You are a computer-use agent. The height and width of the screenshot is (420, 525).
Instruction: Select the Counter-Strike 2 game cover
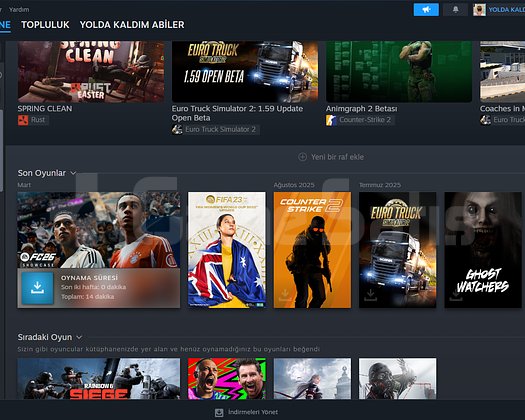312,250
